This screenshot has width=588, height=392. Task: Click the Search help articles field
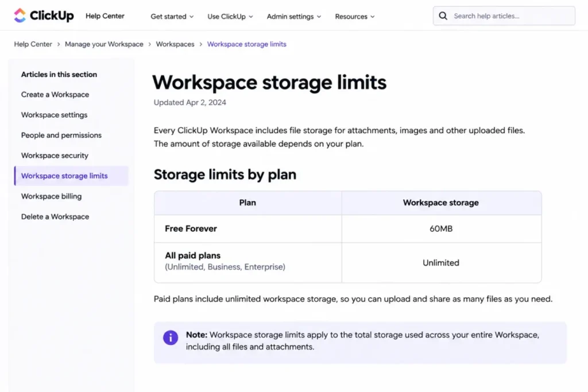(504, 15)
